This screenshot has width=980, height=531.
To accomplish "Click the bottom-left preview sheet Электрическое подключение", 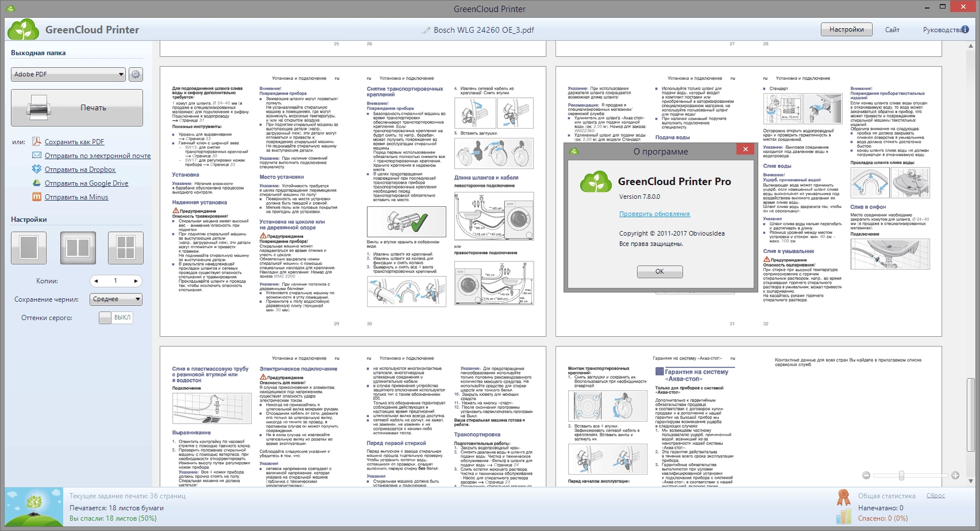I will click(353, 417).
